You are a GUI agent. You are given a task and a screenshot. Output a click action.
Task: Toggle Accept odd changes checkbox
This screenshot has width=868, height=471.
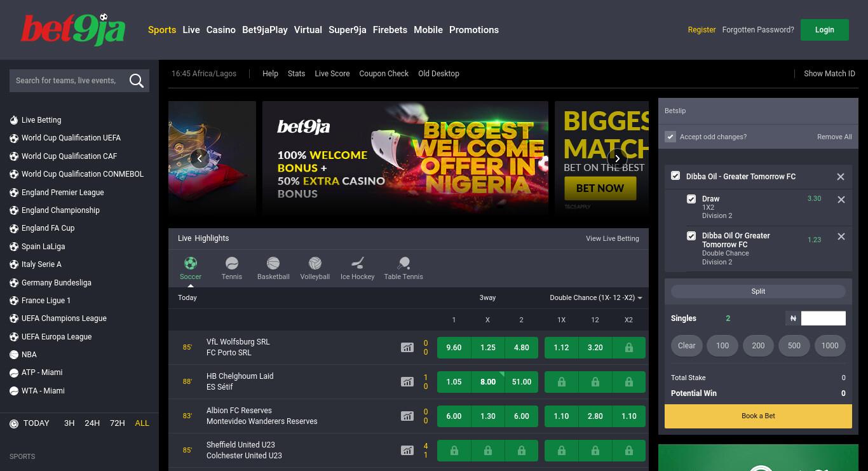[670, 137]
